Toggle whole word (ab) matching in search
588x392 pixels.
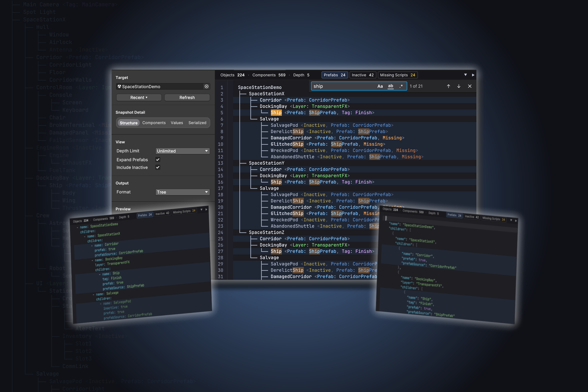390,86
